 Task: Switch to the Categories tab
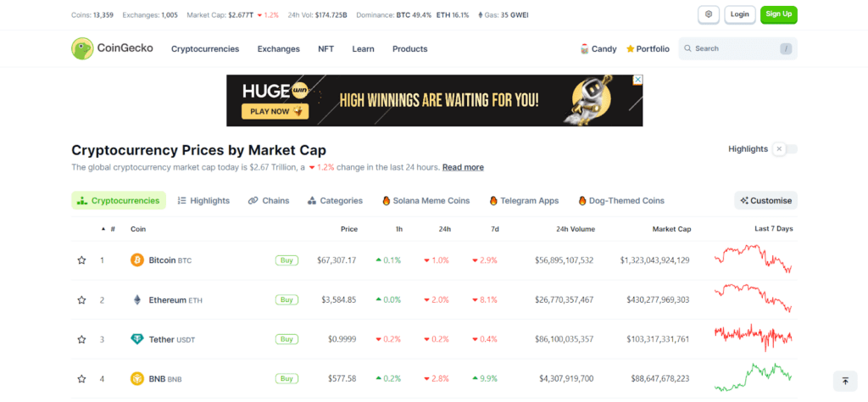[335, 200]
